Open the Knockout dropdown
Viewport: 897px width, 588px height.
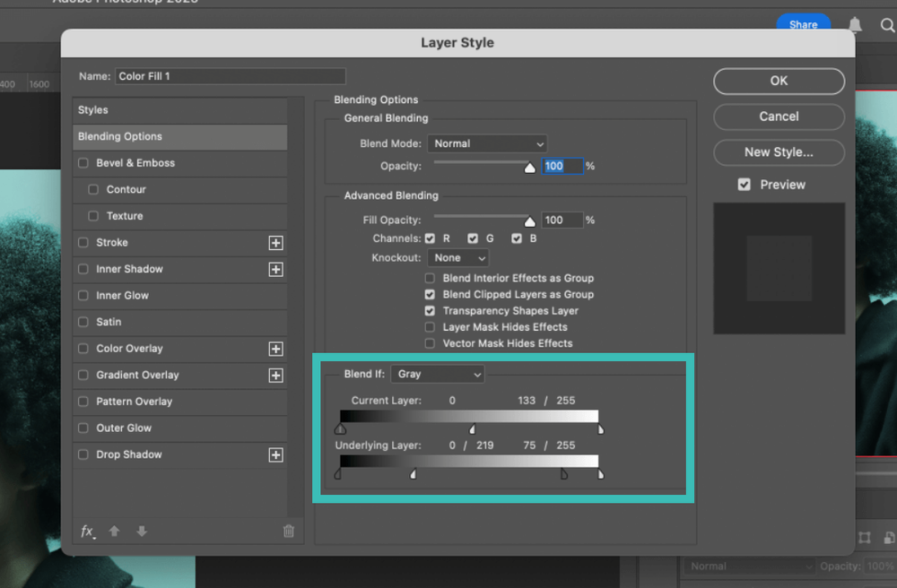[x=458, y=258]
